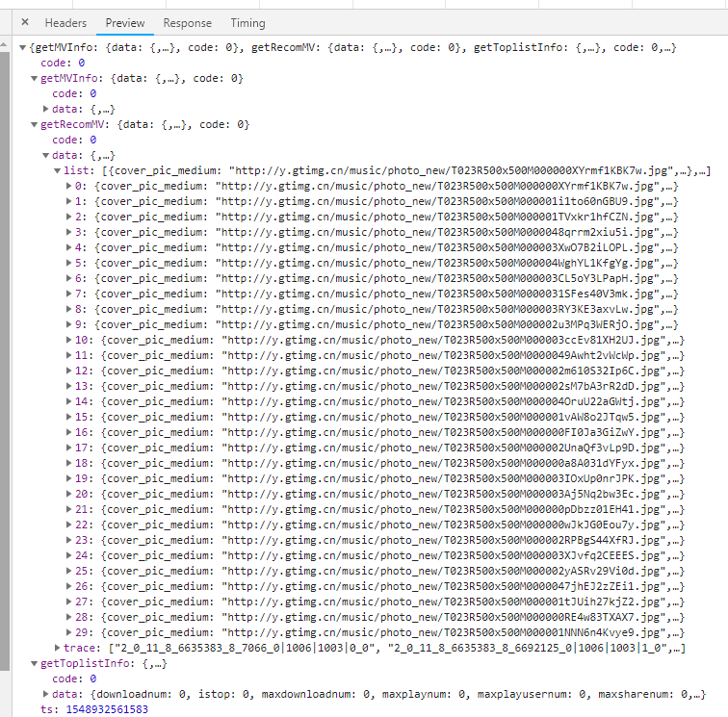This screenshot has width=728, height=717.
Task: Expand list item 2
Action: [68, 217]
